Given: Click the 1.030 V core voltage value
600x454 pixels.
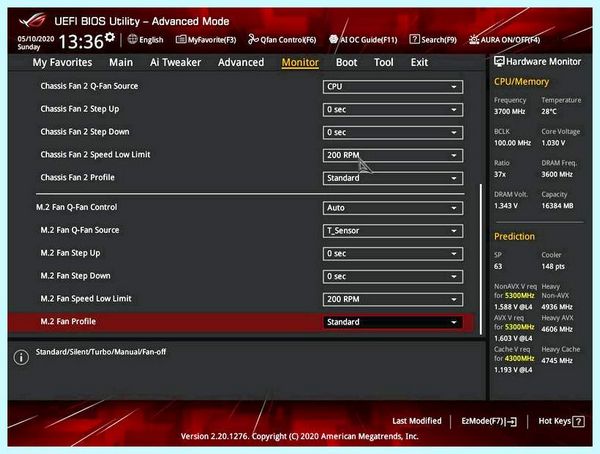Looking at the screenshot, I should click(x=553, y=143).
